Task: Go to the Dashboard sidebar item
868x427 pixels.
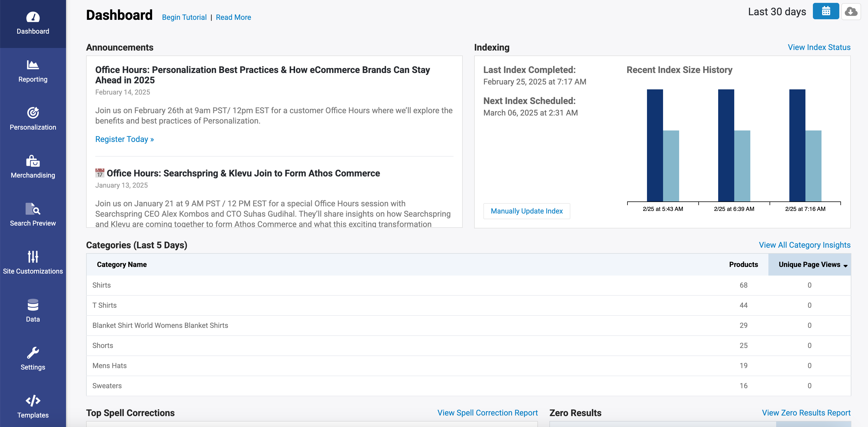Action: pos(33,23)
